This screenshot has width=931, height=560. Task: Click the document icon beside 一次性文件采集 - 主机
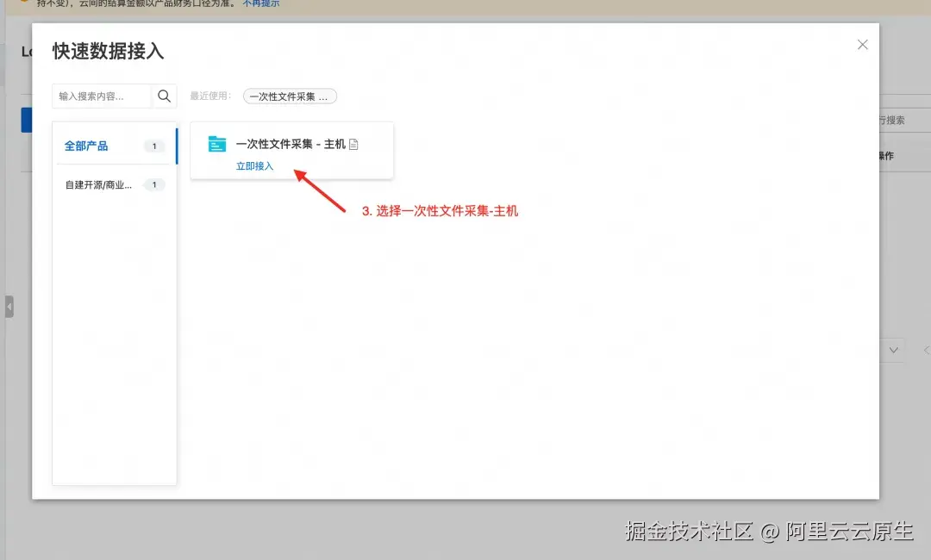353,144
